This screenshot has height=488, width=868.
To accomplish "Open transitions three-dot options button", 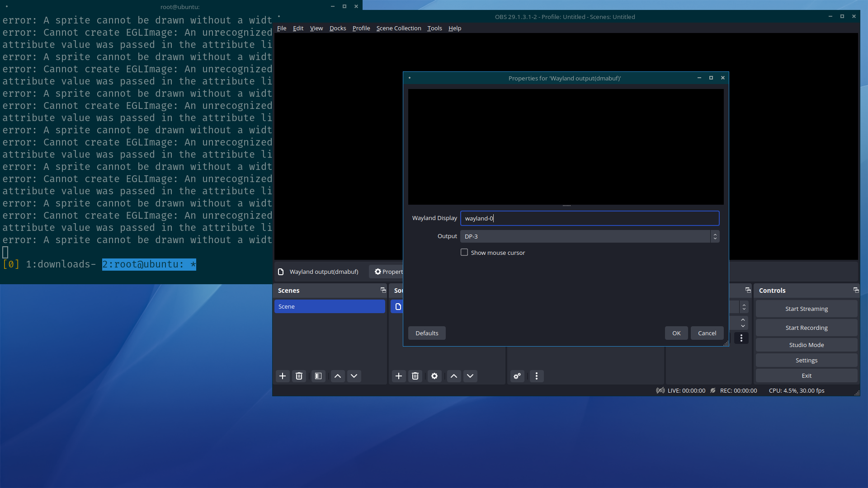I will [741, 338].
